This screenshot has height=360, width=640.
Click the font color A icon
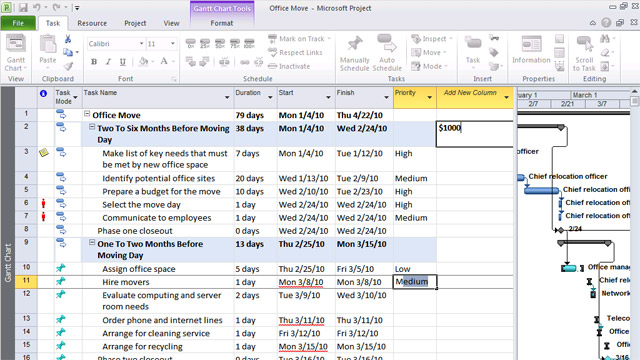coord(164,62)
